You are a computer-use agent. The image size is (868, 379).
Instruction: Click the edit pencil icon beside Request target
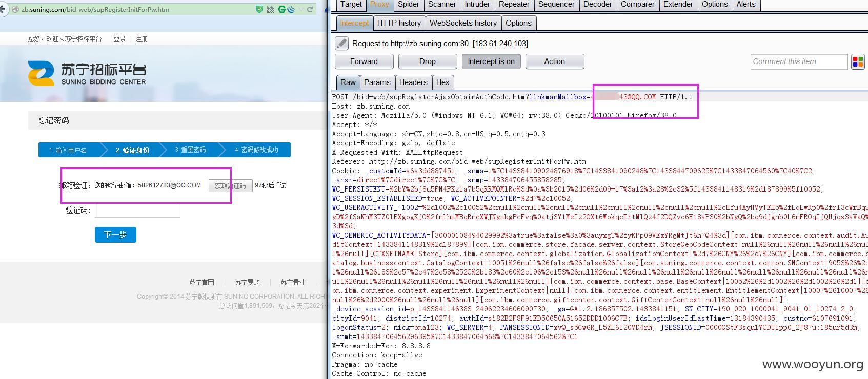coord(342,44)
